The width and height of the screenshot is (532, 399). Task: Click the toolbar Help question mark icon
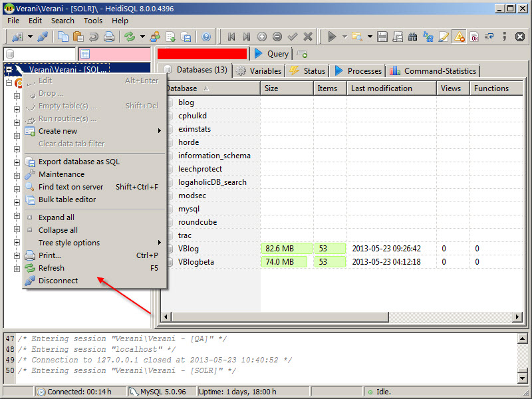[x=206, y=37]
